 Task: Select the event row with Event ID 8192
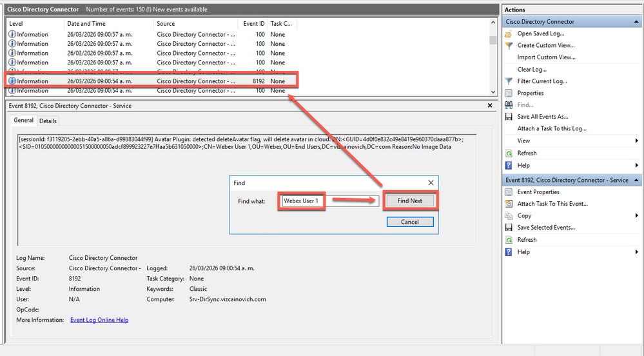[151, 81]
